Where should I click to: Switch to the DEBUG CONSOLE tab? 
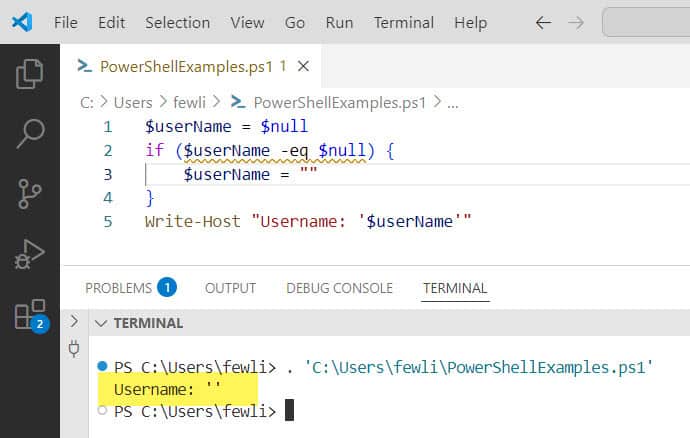tap(339, 288)
